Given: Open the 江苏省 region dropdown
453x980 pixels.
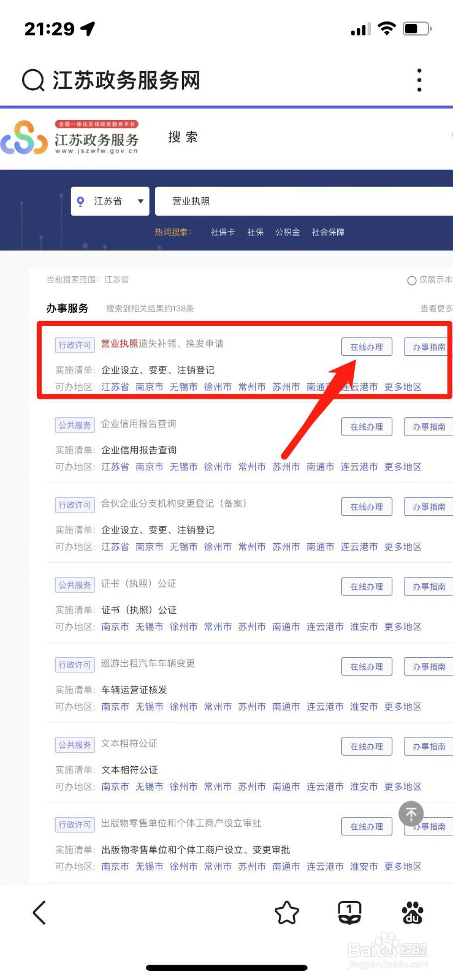Looking at the screenshot, I should pos(110,202).
